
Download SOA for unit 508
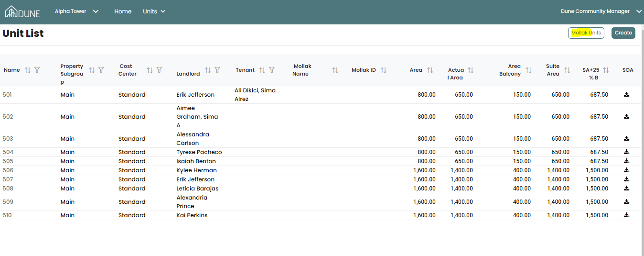tap(627, 188)
